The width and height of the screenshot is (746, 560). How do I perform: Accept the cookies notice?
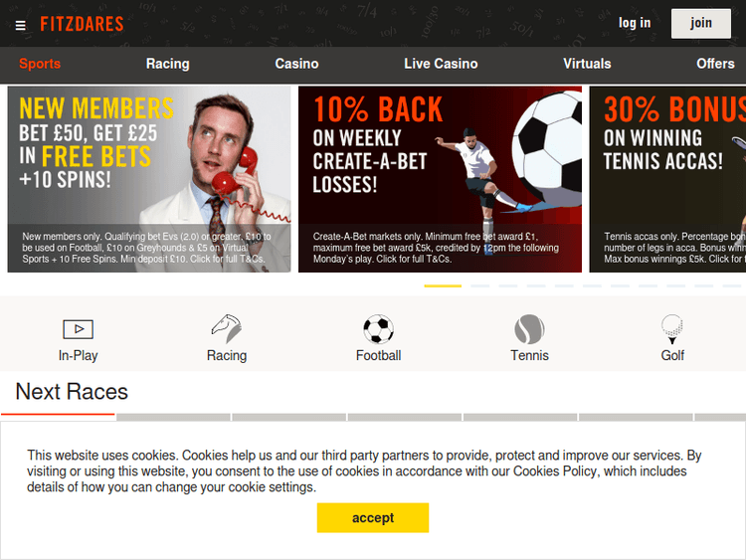(373, 517)
